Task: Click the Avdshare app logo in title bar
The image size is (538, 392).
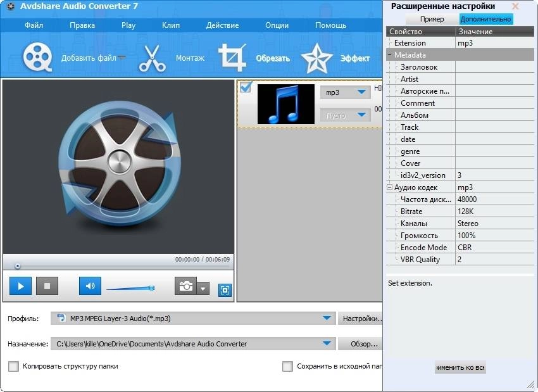Action: [x=11, y=6]
